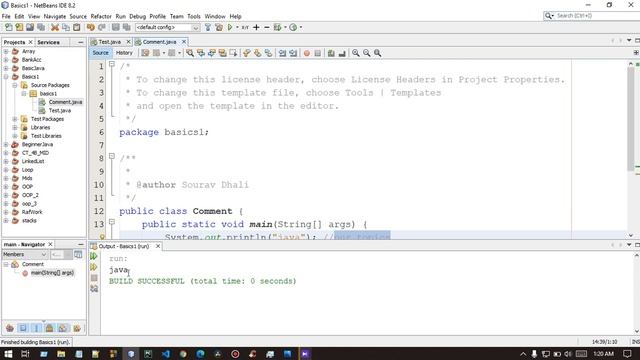
Task: Open the Debug menu
Action: point(138,16)
